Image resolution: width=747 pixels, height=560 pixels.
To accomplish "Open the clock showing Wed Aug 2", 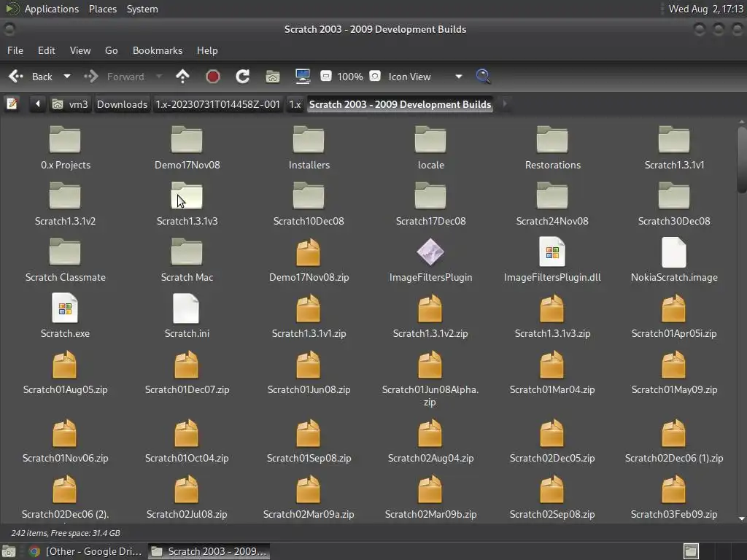I will [705, 9].
